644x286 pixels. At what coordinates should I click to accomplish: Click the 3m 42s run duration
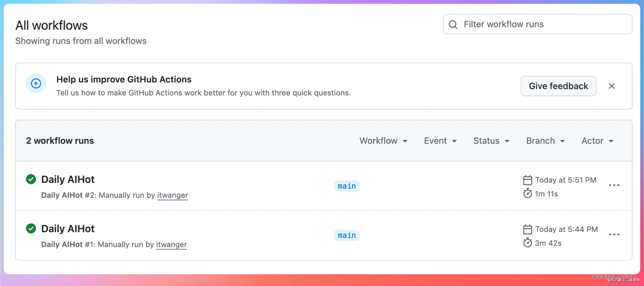[548, 244]
